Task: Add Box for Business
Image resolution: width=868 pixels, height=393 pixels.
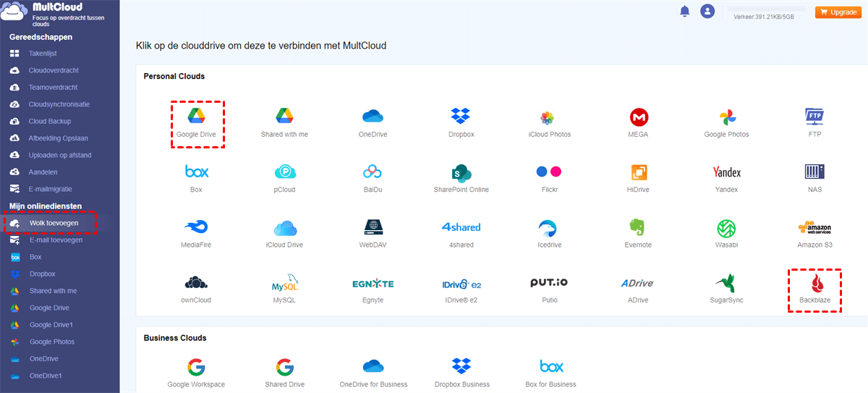Action: [550, 373]
